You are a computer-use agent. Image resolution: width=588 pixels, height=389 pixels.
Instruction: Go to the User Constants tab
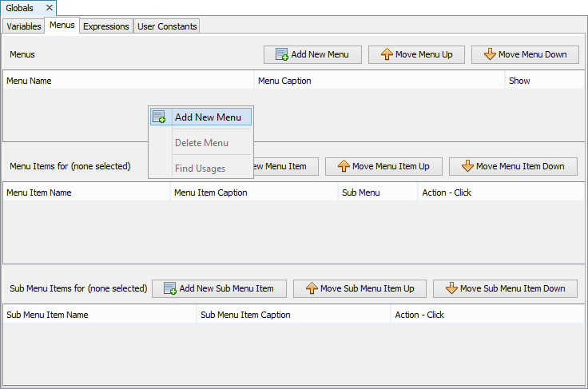pos(166,26)
